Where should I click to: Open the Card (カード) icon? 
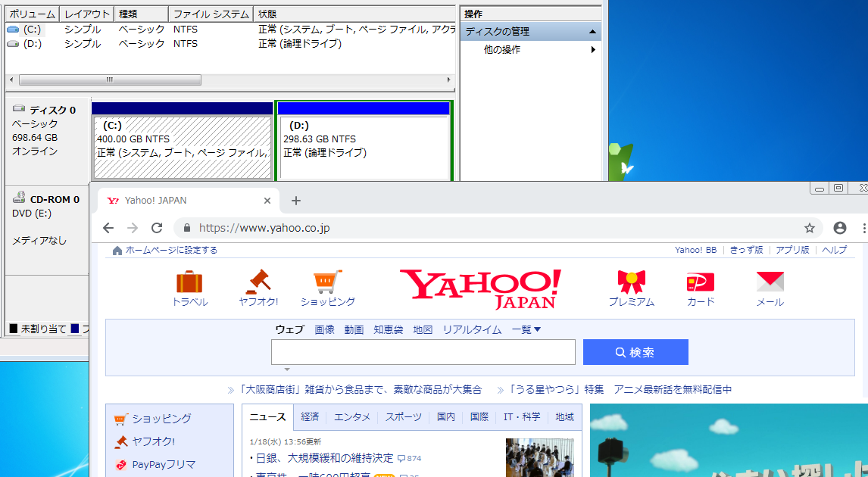coord(701,282)
